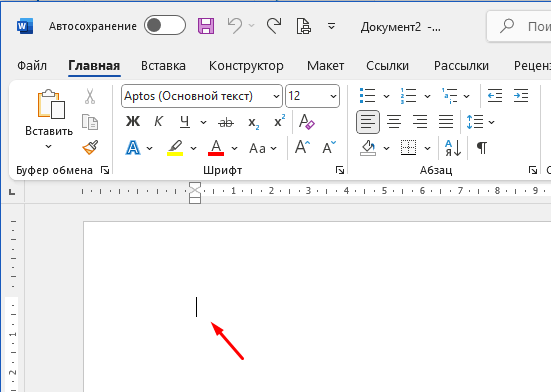Click the Word application icon
Viewport: 551px width, 392px height.
click(x=25, y=26)
